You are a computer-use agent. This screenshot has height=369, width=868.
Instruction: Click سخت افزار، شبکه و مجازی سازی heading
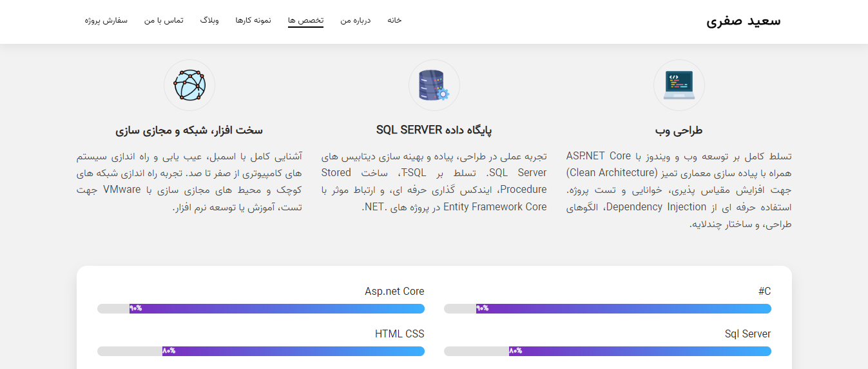coord(189,130)
